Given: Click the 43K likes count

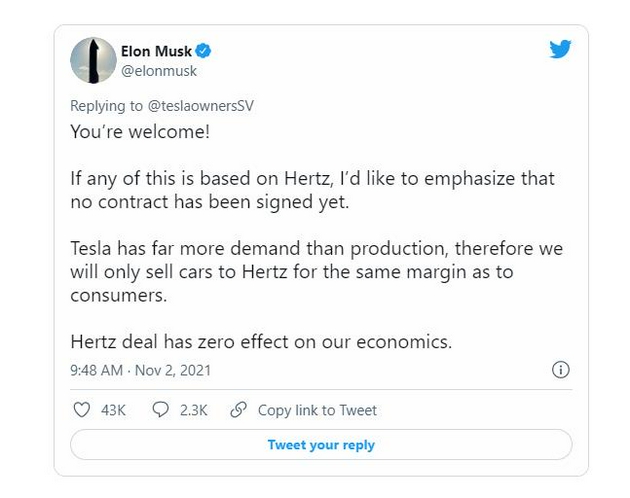Looking at the screenshot, I should (115, 410).
